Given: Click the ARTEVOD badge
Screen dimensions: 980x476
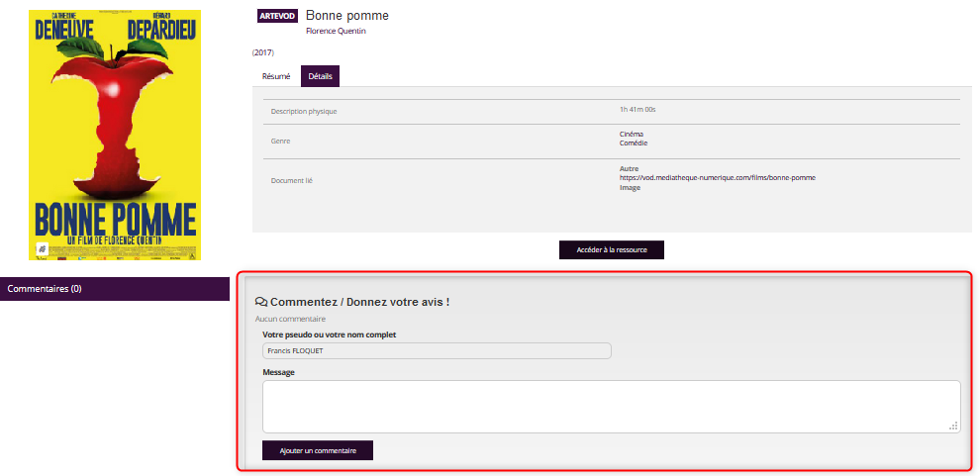Looking at the screenshot, I should [276, 16].
